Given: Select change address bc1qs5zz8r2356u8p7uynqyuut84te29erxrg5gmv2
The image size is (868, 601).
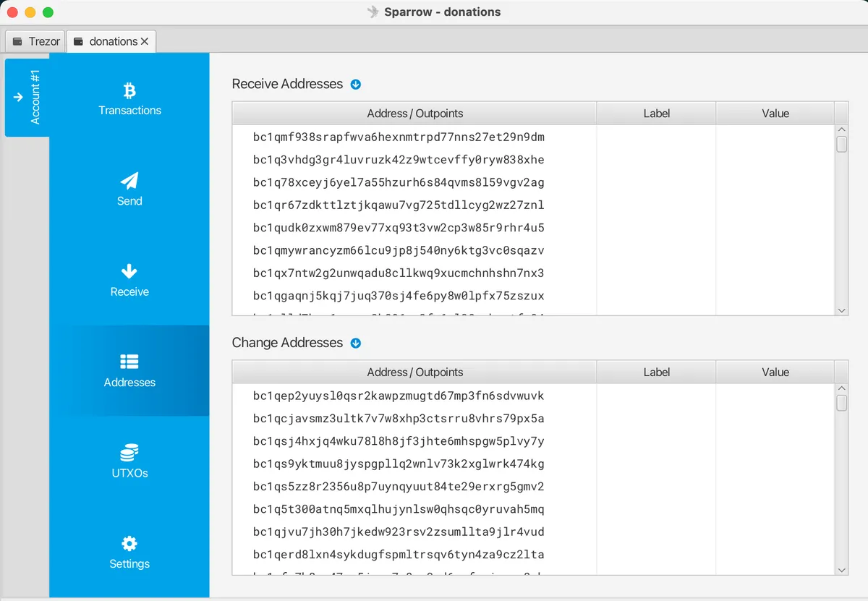Looking at the screenshot, I should [399, 487].
